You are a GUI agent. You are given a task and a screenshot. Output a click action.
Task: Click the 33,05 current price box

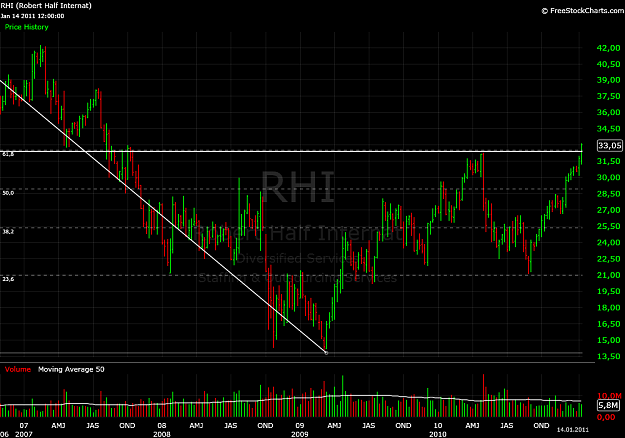click(x=609, y=145)
